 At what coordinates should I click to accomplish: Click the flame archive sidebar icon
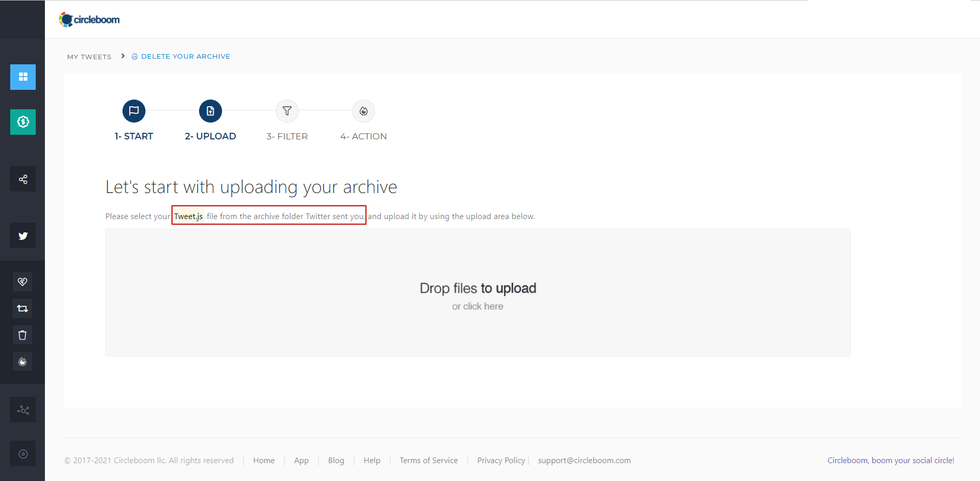click(22, 362)
